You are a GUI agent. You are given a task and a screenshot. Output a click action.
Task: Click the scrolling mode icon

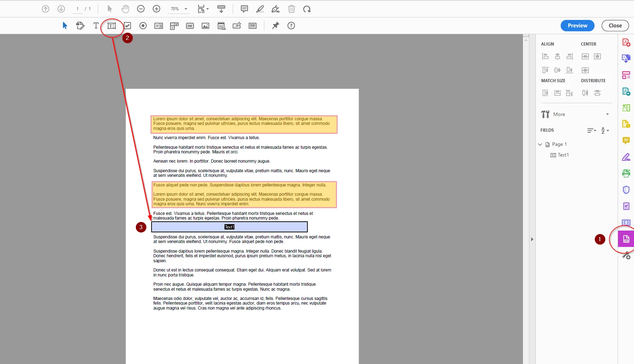221,9
